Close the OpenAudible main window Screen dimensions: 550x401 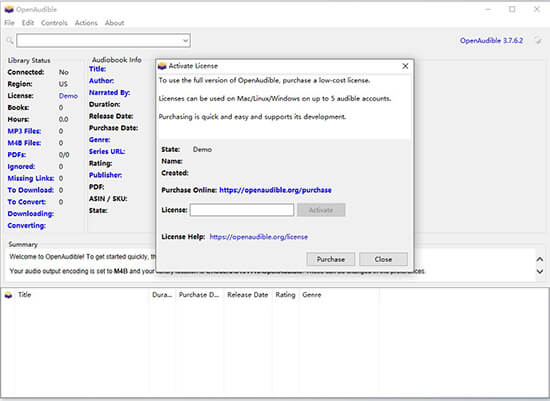[537, 9]
